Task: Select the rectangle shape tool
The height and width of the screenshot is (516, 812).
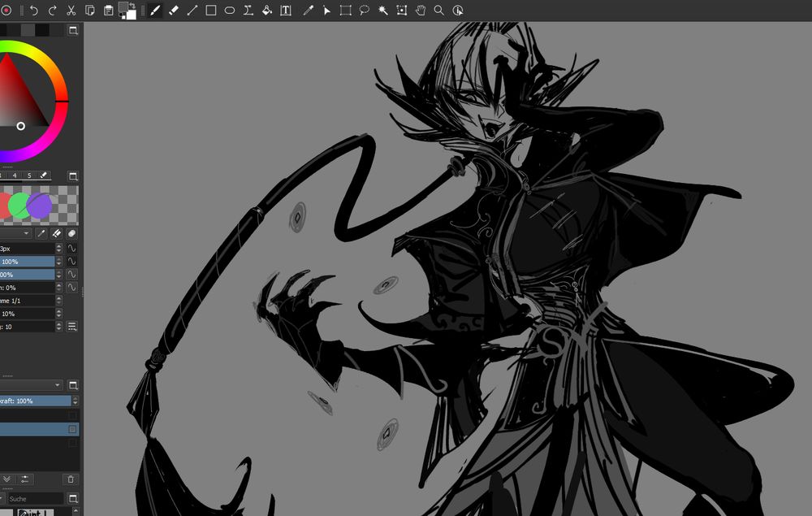Action: (x=211, y=11)
